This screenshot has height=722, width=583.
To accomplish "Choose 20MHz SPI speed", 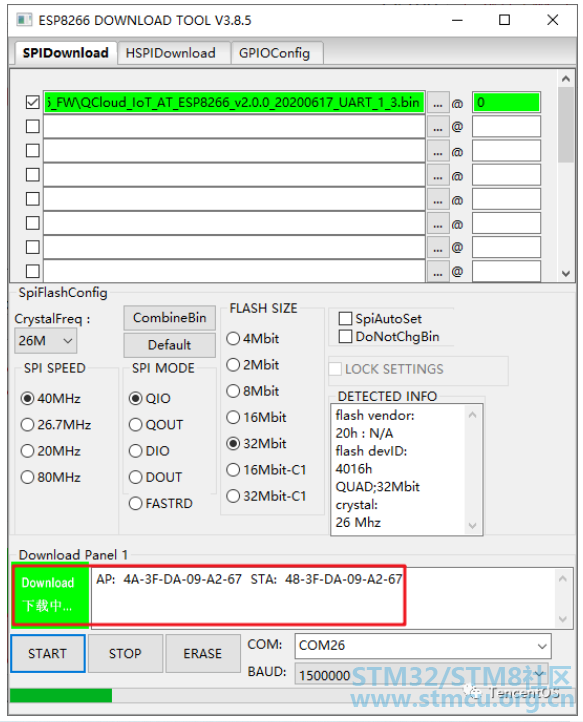I will tap(51, 451).
